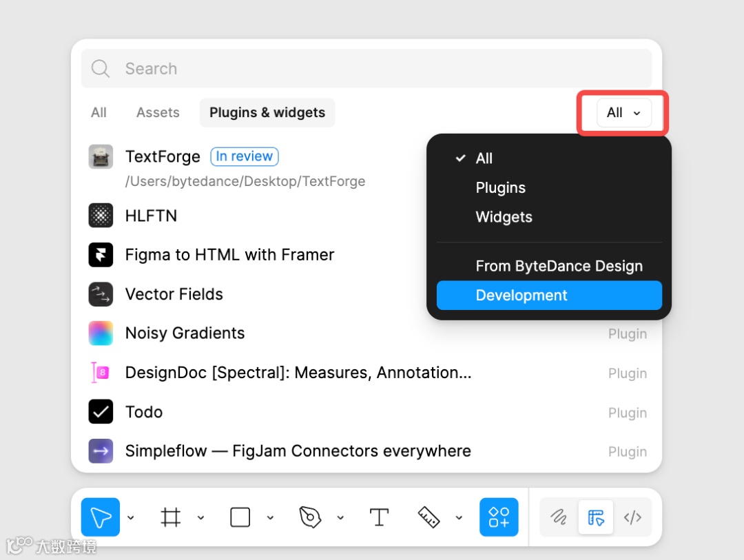The height and width of the screenshot is (560, 744).
Task: Select the Text tool
Action: [379, 517]
